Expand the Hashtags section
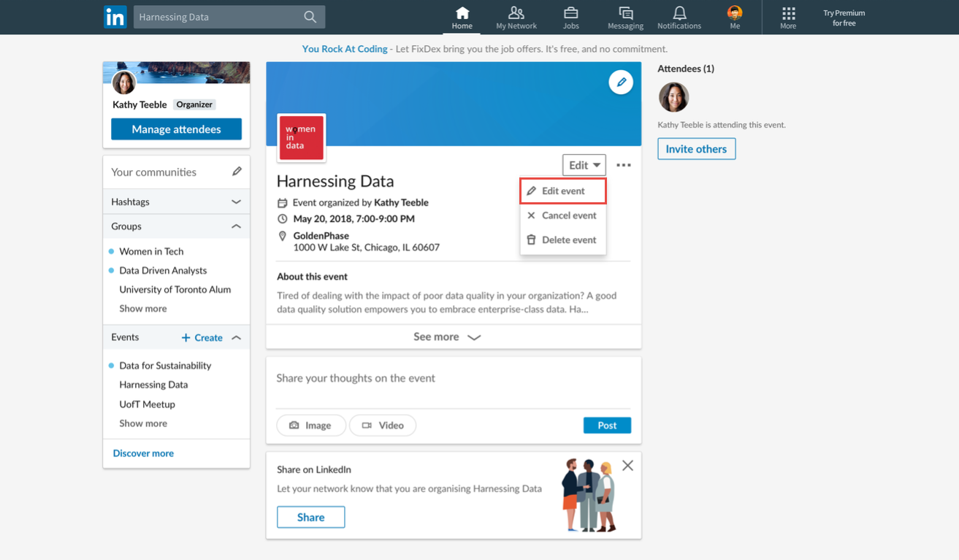Viewport: 959px width, 560px height. pos(235,201)
